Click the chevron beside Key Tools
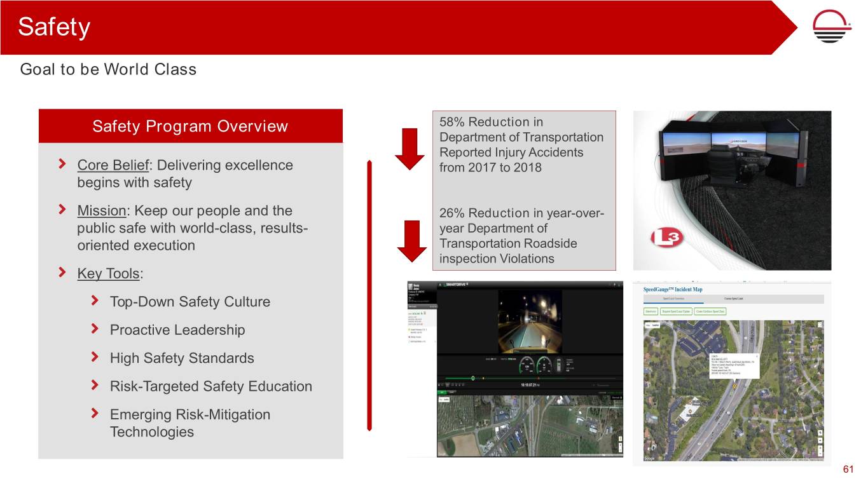Image resolution: width=868 pixels, height=488 pixels. [x=62, y=273]
